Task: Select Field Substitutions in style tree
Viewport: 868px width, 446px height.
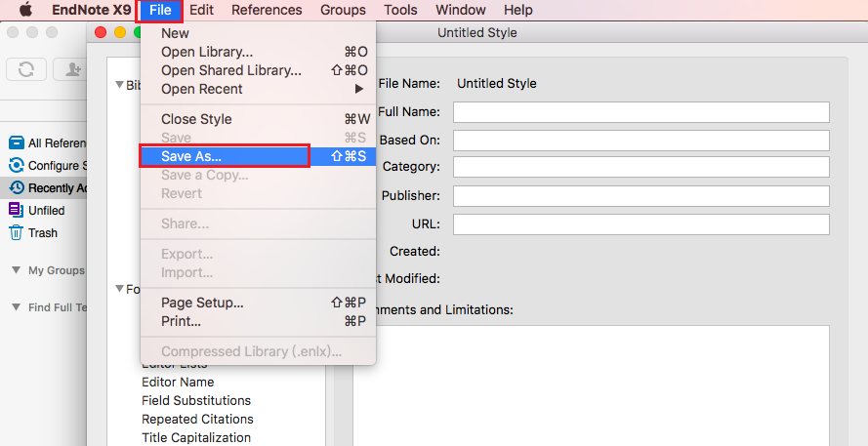Action: point(196,401)
